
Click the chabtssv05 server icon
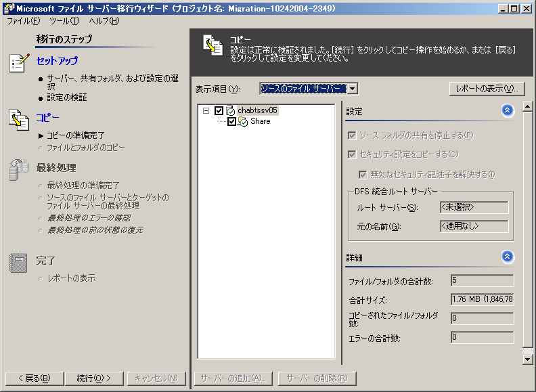click(230, 110)
